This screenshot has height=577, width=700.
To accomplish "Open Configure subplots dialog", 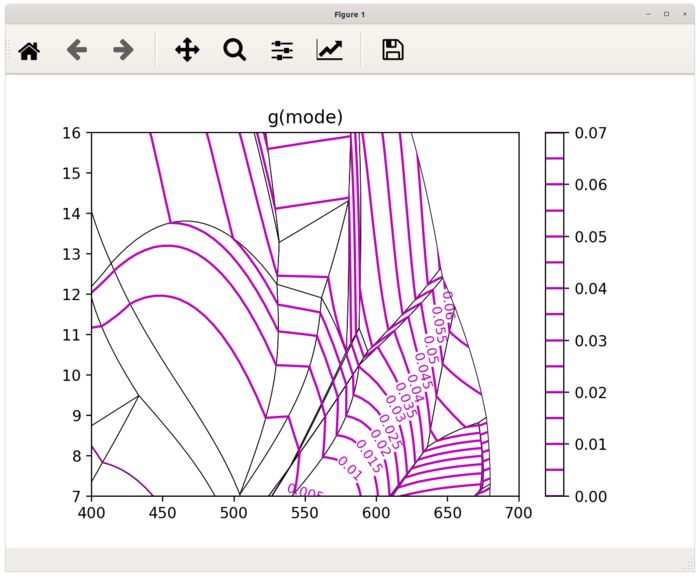I will (282, 50).
